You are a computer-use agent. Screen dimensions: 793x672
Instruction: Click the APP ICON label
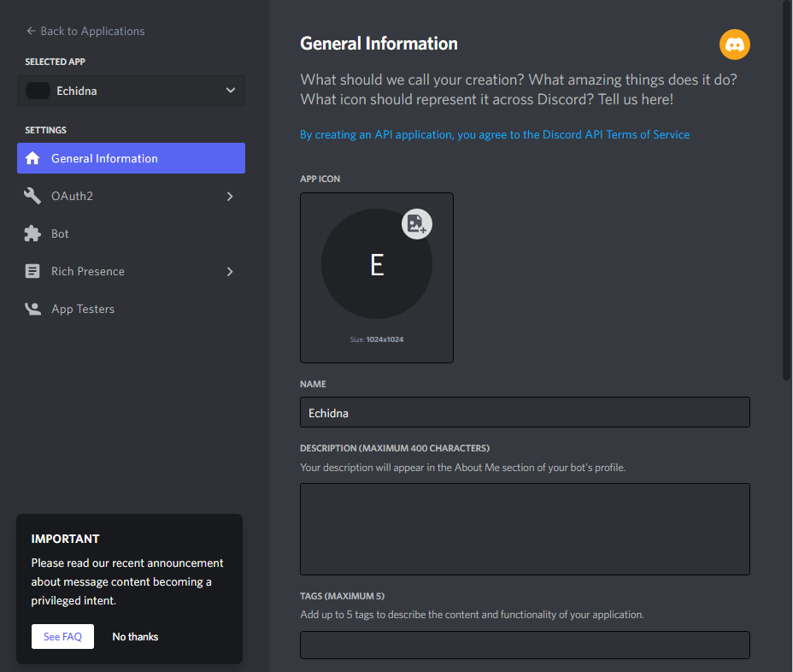[320, 180]
